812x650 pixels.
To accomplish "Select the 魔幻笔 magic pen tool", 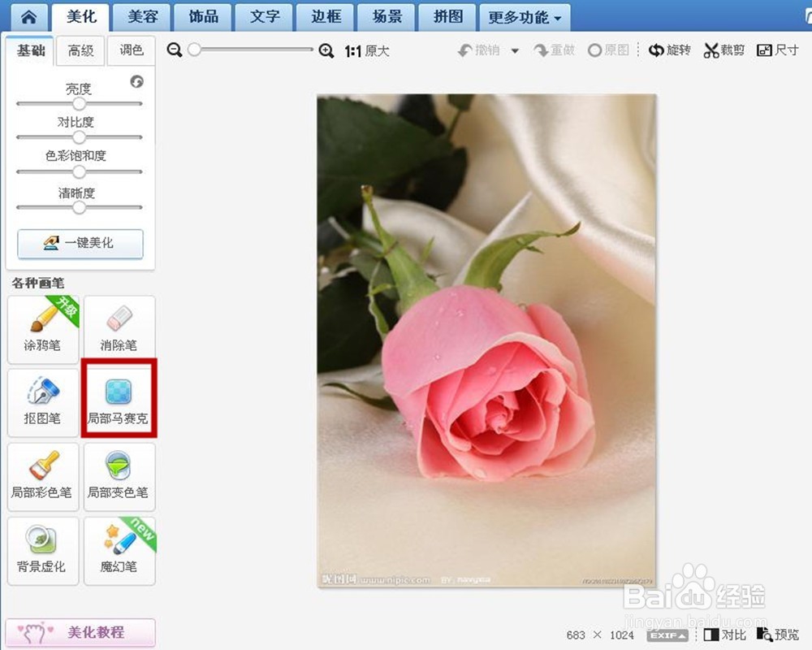I will click(119, 550).
